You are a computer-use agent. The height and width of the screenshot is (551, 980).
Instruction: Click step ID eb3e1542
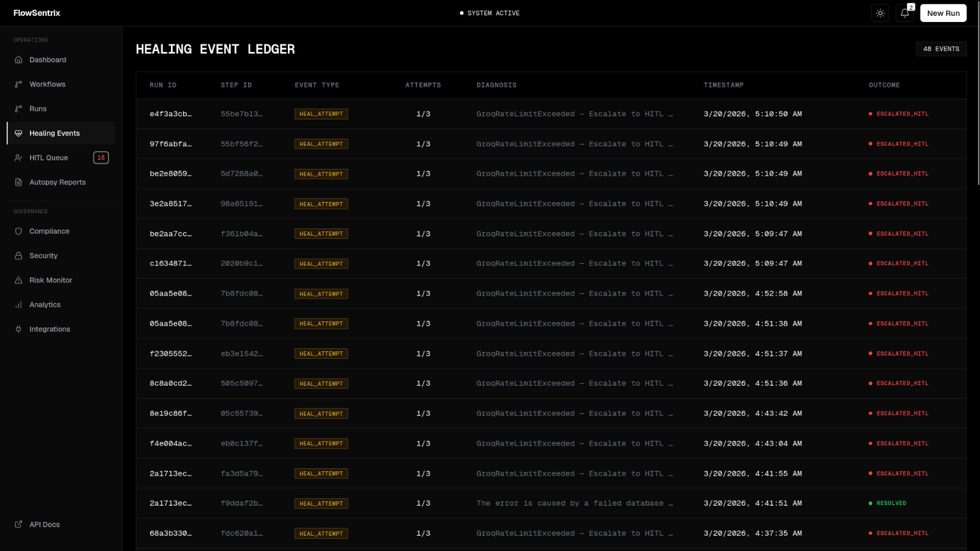pyautogui.click(x=242, y=354)
